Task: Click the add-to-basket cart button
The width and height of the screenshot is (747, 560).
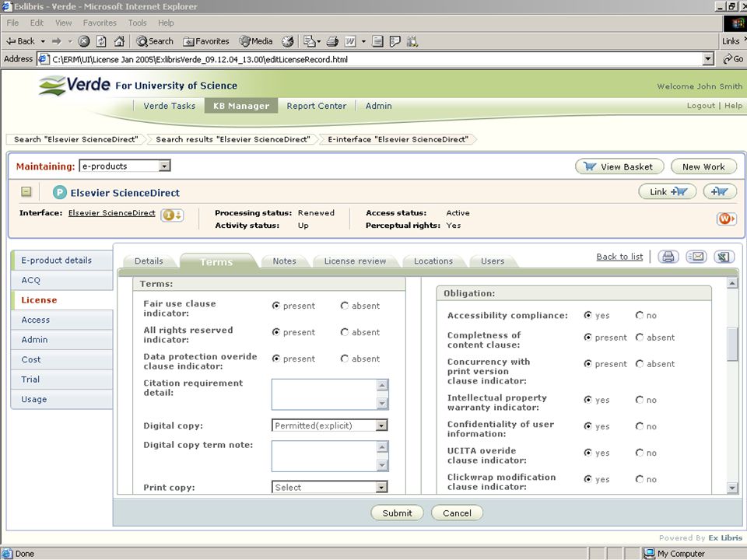Action: [x=719, y=191]
